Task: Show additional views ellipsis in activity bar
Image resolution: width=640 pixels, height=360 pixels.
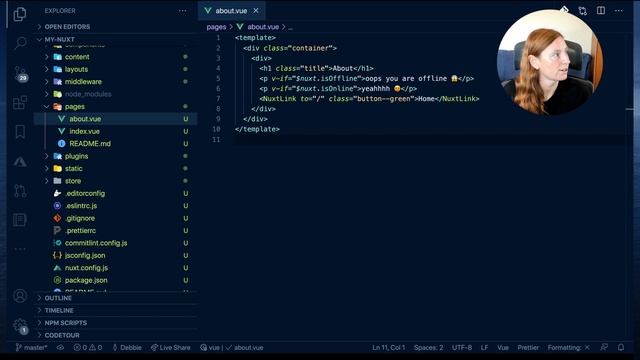Action: coord(20,249)
